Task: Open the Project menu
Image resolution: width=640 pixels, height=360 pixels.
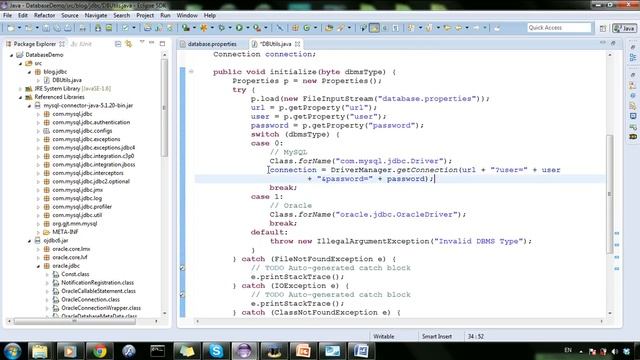Action: pyautogui.click(x=145, y=16)
